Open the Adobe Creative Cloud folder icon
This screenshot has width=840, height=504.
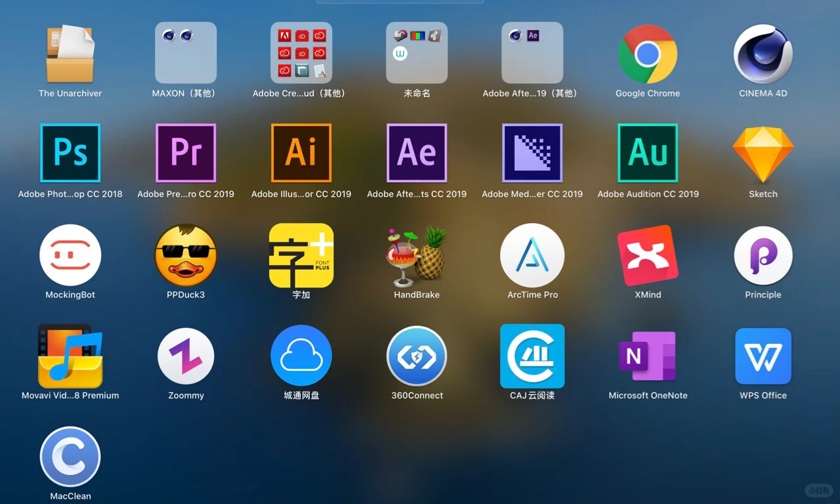point(301,52)
